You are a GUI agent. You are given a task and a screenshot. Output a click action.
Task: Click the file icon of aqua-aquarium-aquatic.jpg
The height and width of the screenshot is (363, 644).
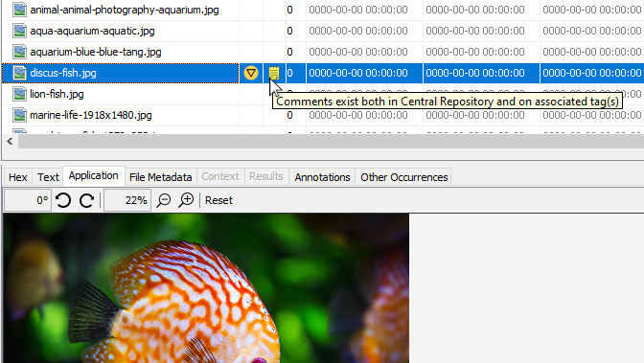click(19, 31)
